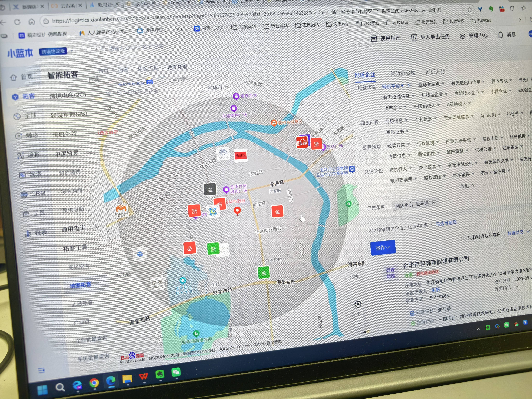Open the message bell icon

(500, 35)
